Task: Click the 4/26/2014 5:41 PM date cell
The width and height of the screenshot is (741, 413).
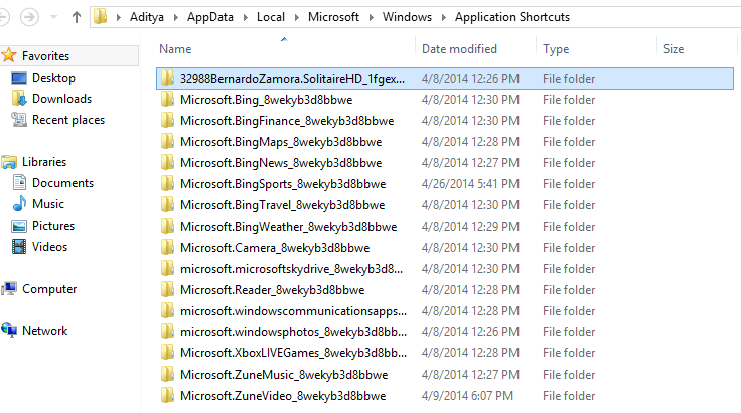Action: 470,184
